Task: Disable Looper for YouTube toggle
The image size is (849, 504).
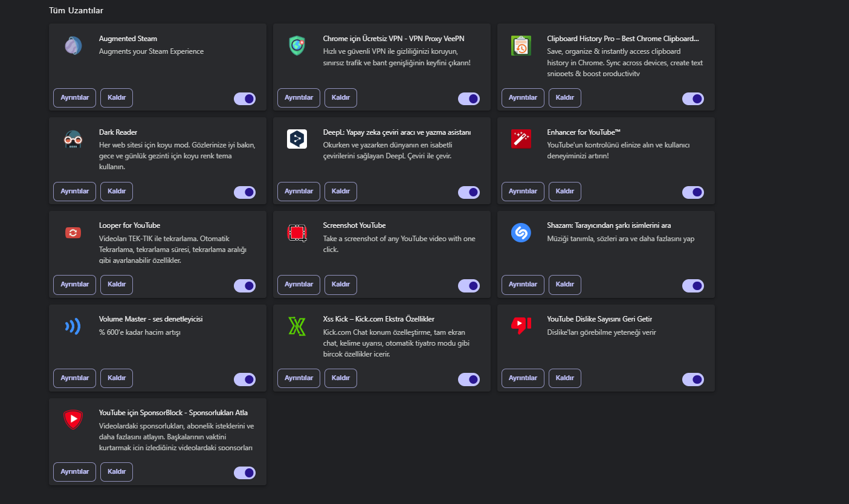Action: (245, 285)
